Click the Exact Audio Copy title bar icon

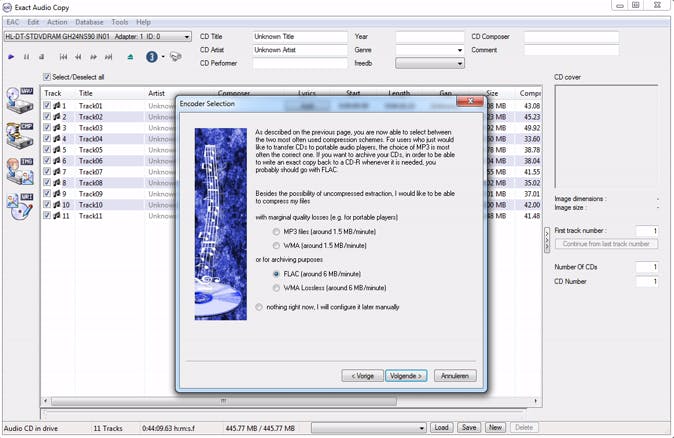point(7,7)
